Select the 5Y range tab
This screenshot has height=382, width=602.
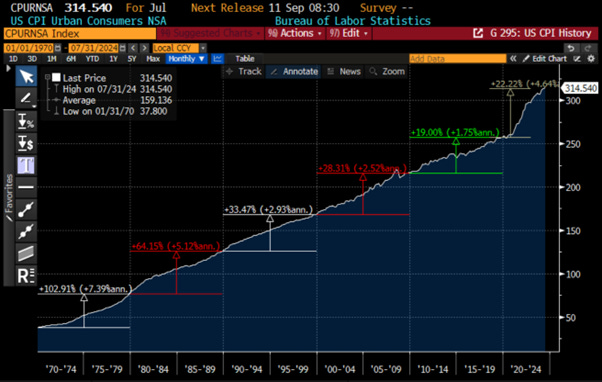[x=132, y=59]
